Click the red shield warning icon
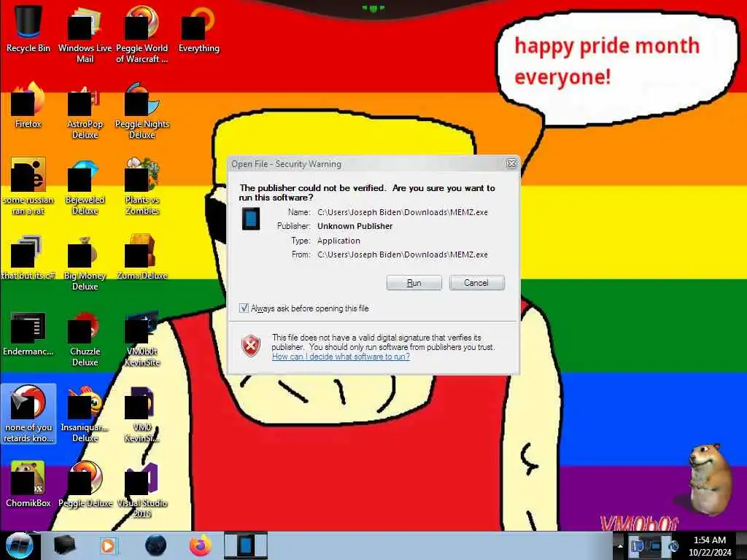The height and width of the screenshot is (560, 747). [251, 346]
